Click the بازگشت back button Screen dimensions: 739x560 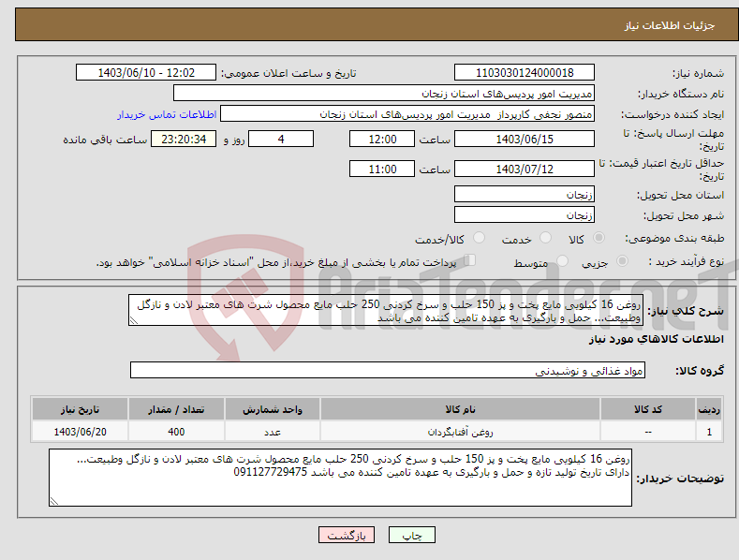pos(347,535)
